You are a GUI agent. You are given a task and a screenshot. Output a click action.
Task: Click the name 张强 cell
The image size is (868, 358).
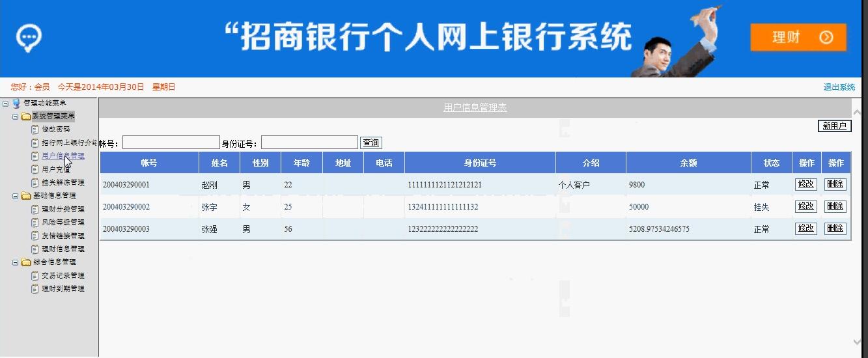[219, 229]
